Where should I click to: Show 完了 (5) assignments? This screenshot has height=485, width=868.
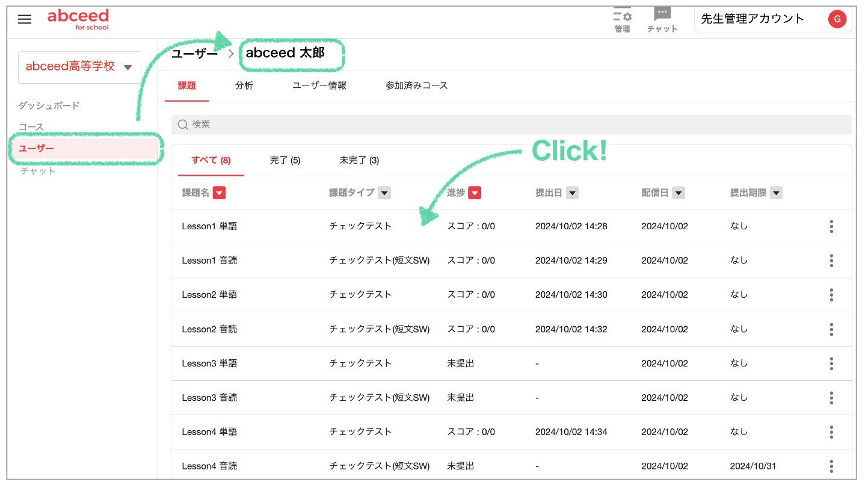tap(285, 160)
